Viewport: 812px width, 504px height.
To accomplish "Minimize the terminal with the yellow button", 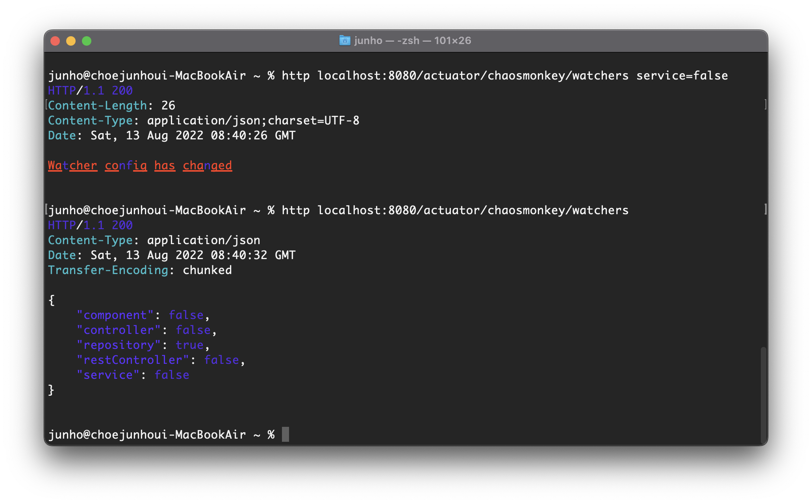I will pos(71,41).
